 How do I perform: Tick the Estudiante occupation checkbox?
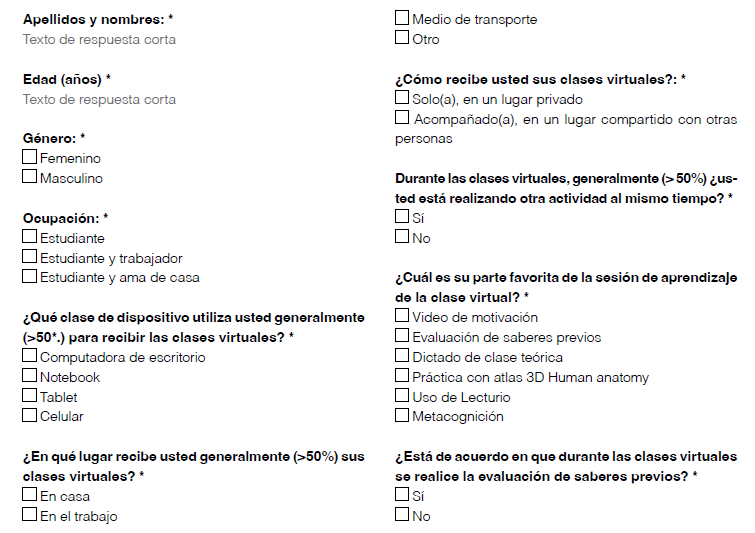tap(30, 238)
